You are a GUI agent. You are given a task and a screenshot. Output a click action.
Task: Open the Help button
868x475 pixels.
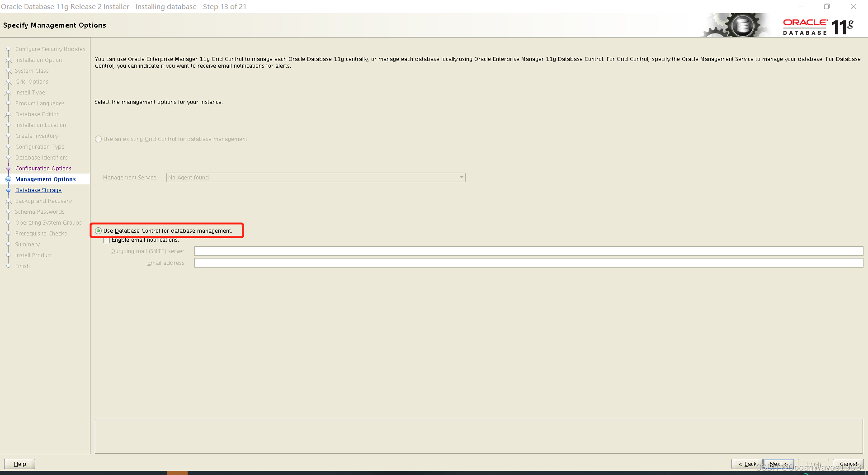click(x=20, y=464)
